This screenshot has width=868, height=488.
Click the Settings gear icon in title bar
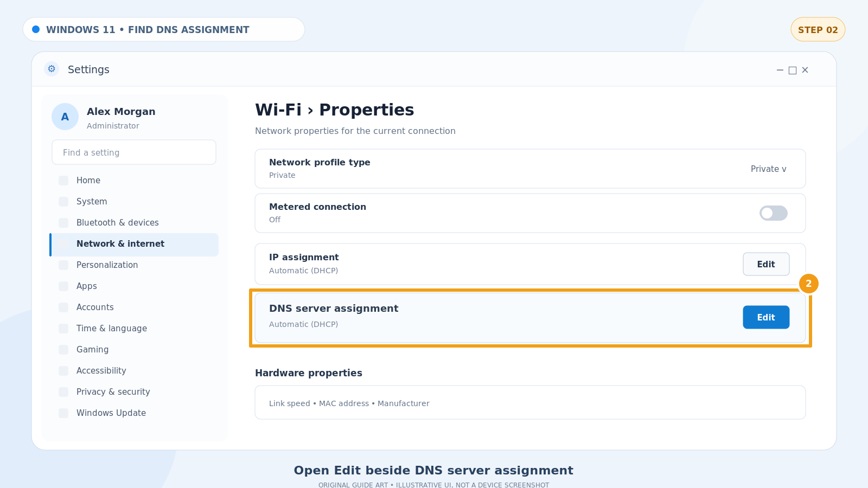click(x=52, y=69)
